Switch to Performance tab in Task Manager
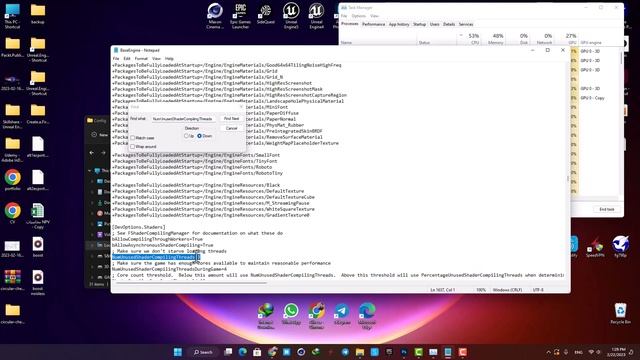640x360 pixels. tap(373, 24)
